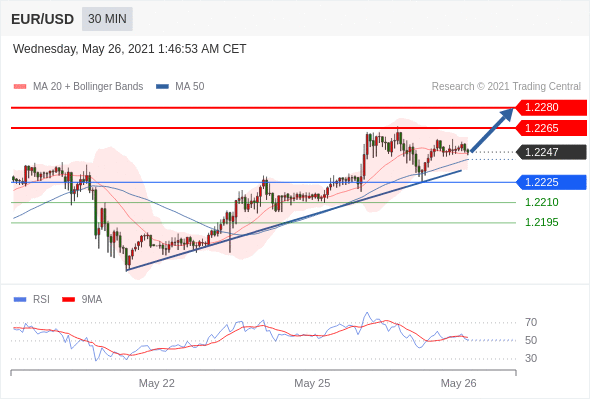Viewport: 590px width, 400px height.
Task: Select the 1.2280 red resistance price tag
Action: [551, 108]
